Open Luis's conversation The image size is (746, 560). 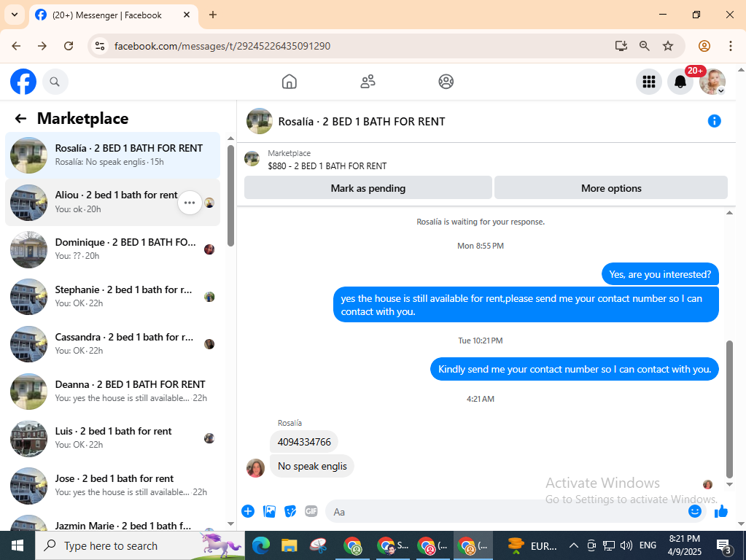tap(112, 438)
